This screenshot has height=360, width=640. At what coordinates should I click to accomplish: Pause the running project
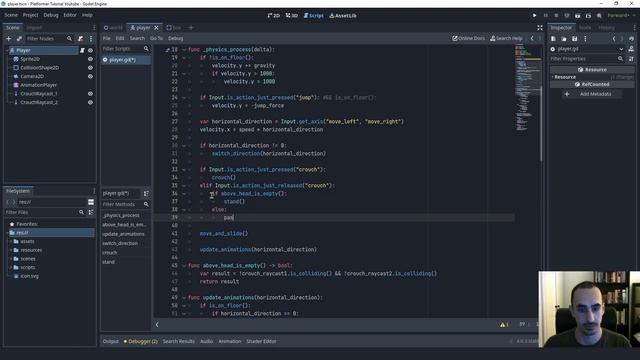(x=545, y=16)
